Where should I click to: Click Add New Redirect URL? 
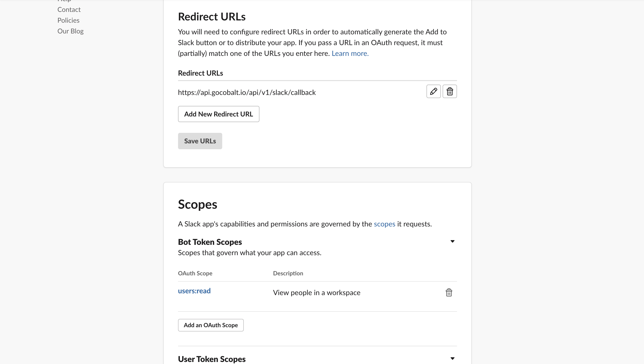point(218,114)
